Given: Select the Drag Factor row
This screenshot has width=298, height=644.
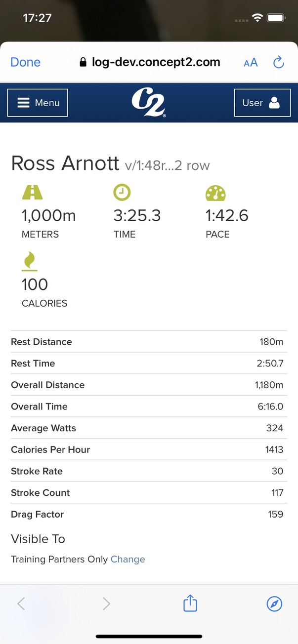Looking at the screenshot, I should [x=147, y=514].
